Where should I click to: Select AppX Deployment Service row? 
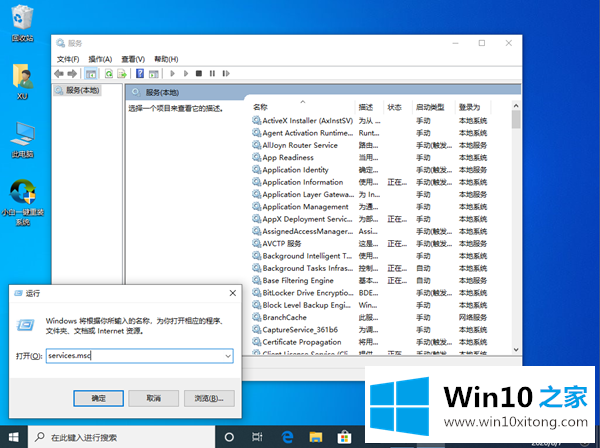[370, 219]
